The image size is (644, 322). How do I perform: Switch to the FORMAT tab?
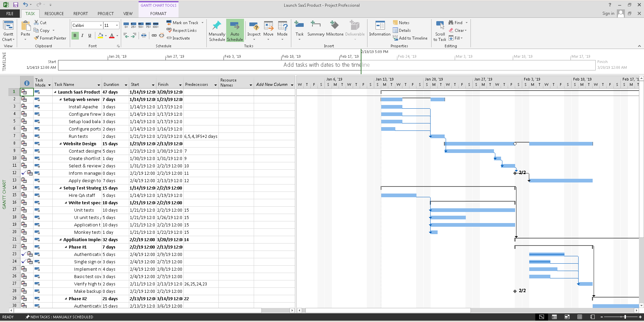tap(158, 14)
